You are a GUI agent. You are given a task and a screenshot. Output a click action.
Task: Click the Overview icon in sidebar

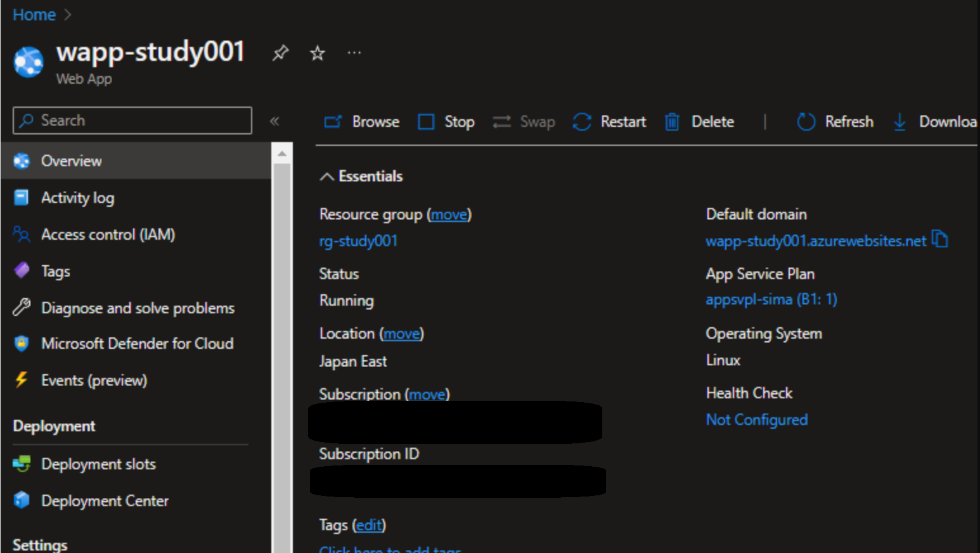(22, 161)
